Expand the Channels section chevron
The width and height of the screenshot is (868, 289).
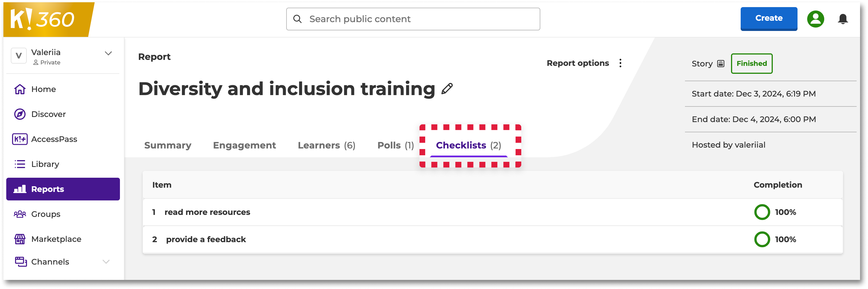[x=106, y=261]
